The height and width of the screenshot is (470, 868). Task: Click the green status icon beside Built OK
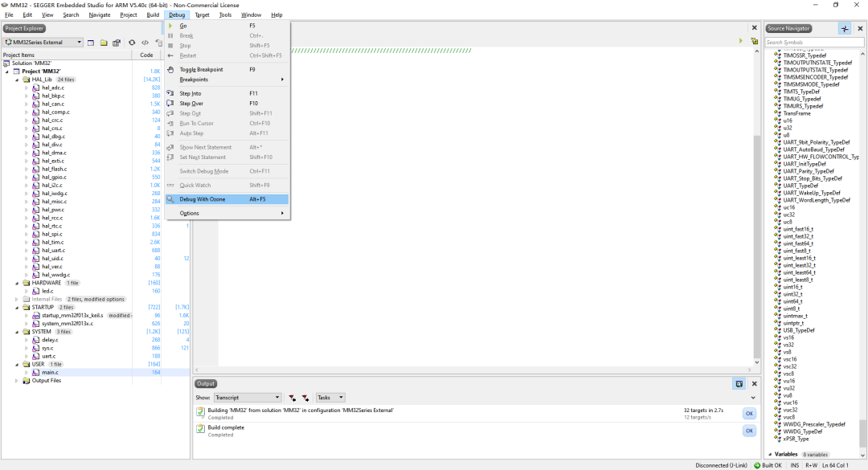[757, 465]
